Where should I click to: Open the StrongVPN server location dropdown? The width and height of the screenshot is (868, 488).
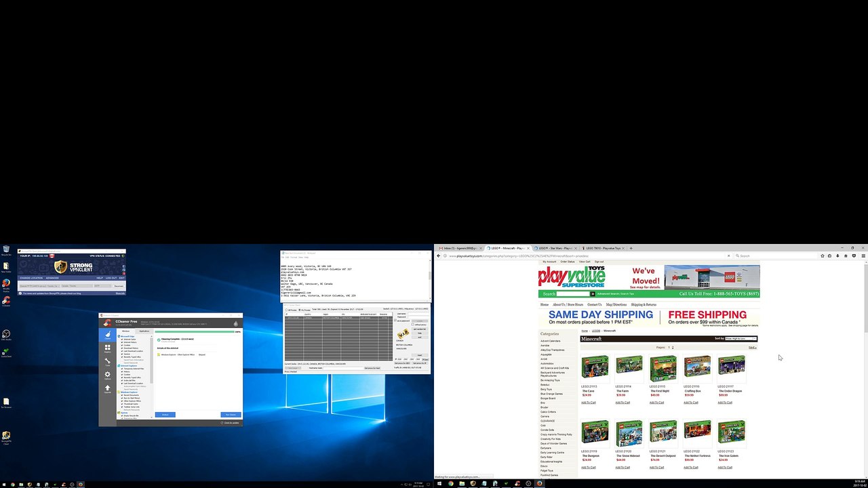click(41, 286)
